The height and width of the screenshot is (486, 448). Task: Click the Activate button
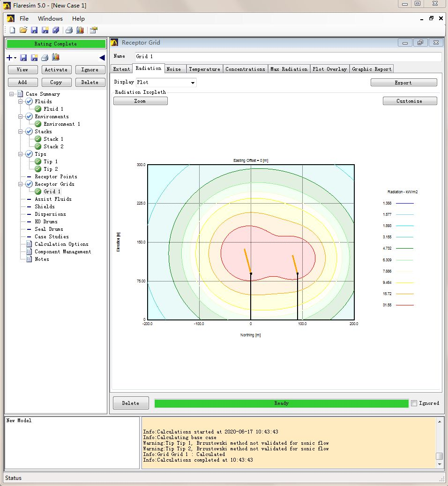[x=56, y=70]
